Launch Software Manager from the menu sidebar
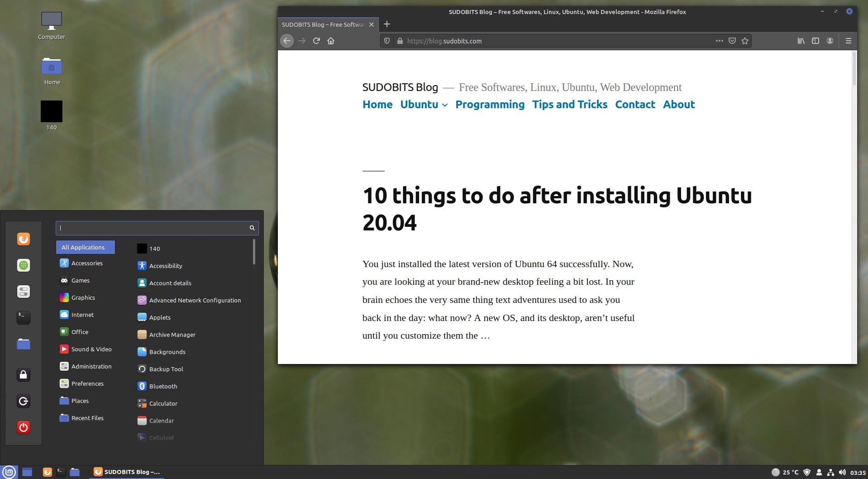The image size is (868, 479). click(x=24, y=265)
